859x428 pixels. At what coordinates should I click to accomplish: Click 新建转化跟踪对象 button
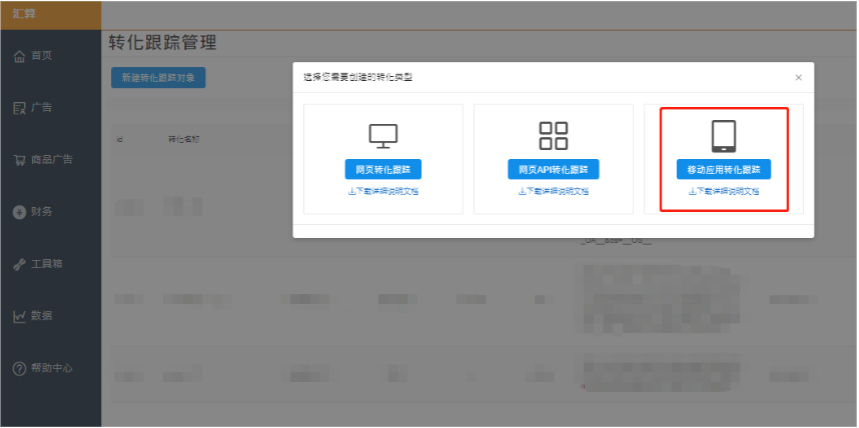[x=158, y=78]
